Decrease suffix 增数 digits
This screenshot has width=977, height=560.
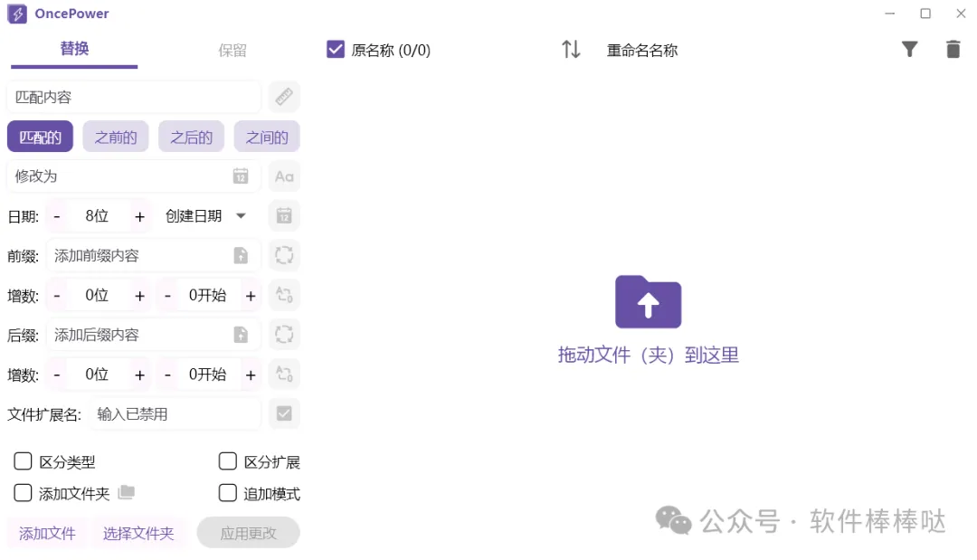(x=57, y=375)
